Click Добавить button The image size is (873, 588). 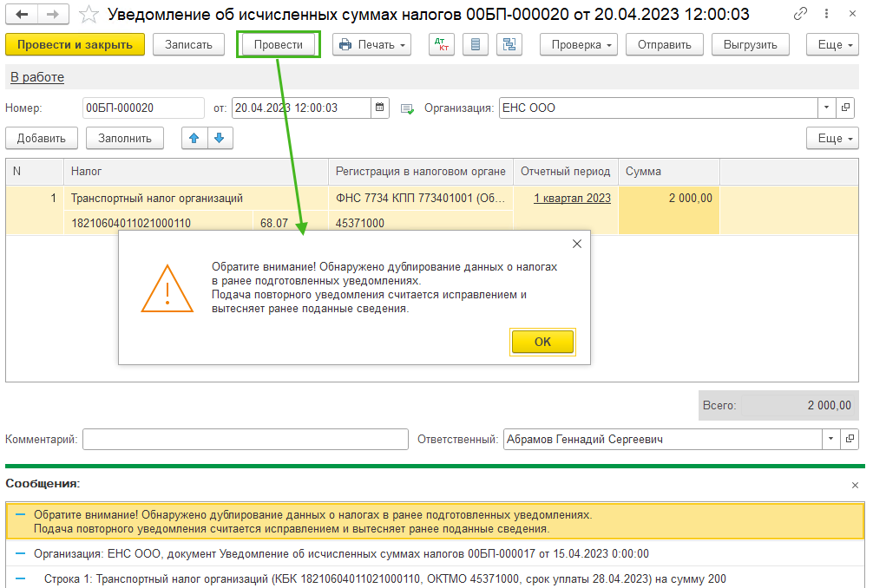point(42,138)
